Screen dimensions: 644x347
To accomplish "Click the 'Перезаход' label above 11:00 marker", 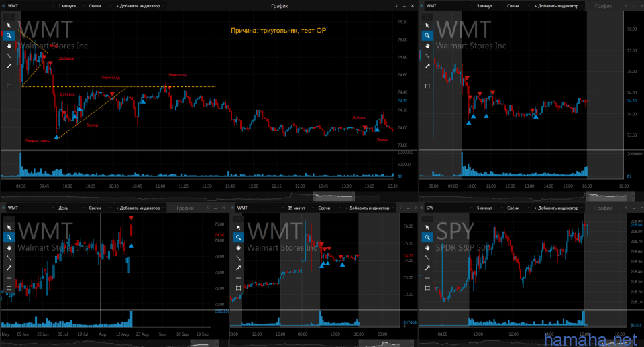I will pyautogui.click(x=178, y=74).
